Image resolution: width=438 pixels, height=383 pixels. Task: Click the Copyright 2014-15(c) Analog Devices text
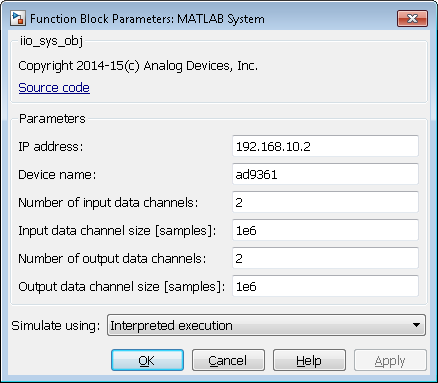click(x=138, y=66)
